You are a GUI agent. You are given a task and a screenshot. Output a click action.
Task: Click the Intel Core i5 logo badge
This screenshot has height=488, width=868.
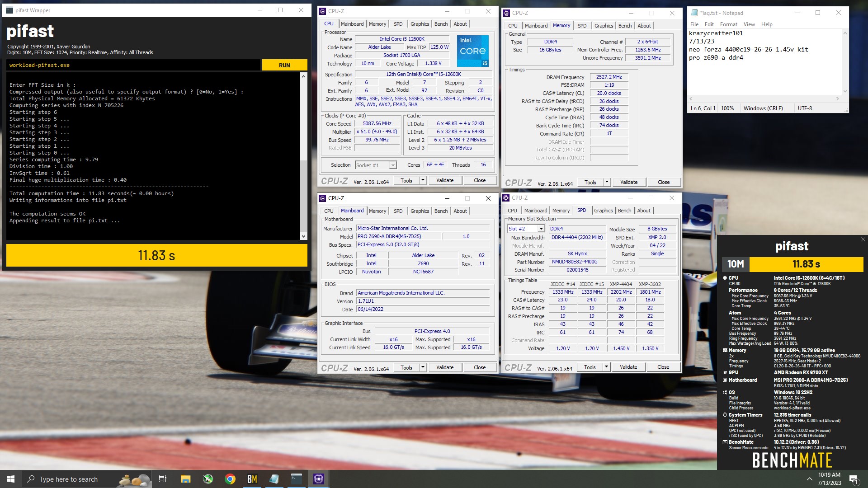click(x=473, y=51)
